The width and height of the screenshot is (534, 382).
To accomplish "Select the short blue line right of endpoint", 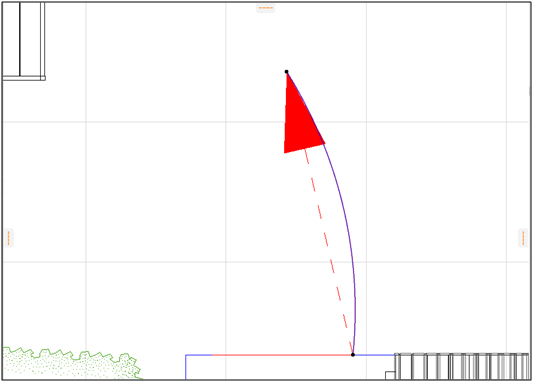I will tap(374, 355).
